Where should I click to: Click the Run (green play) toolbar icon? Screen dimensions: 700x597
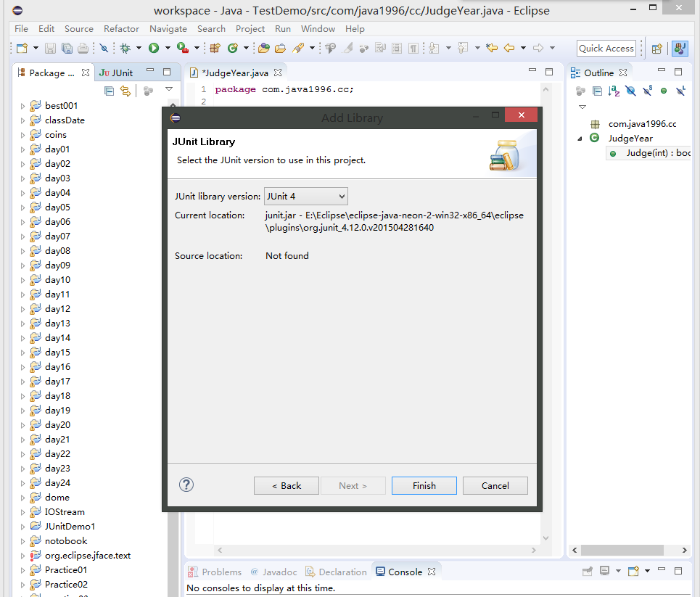tap(154, 49)
